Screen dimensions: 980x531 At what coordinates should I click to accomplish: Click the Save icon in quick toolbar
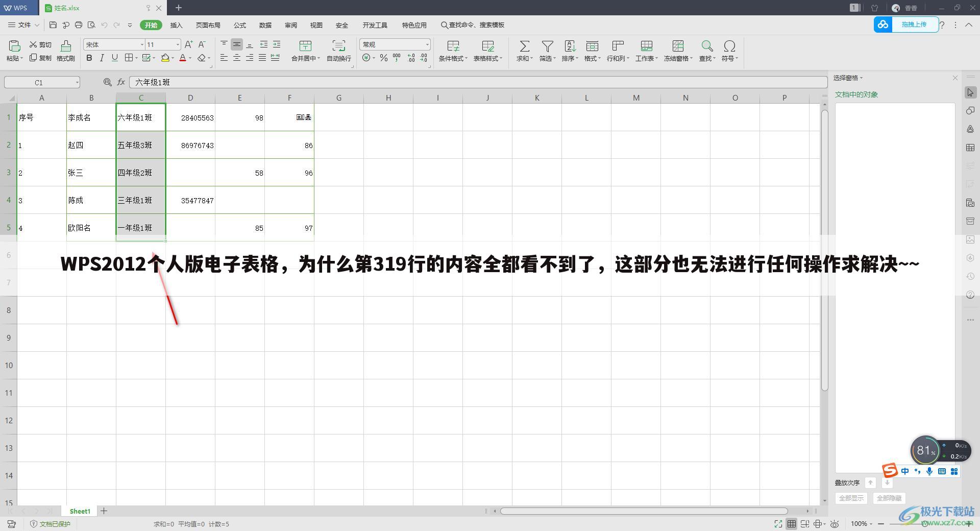pyautogui.click(x=53, y=25)
